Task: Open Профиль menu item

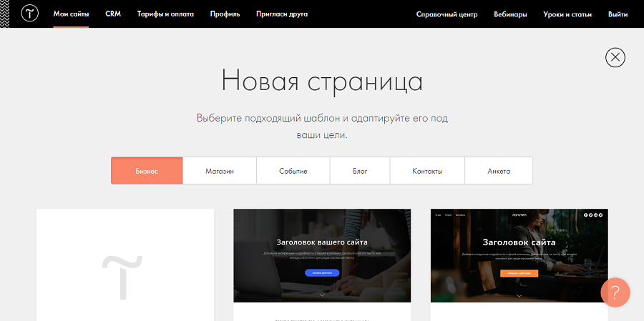Action: (225, 14)
